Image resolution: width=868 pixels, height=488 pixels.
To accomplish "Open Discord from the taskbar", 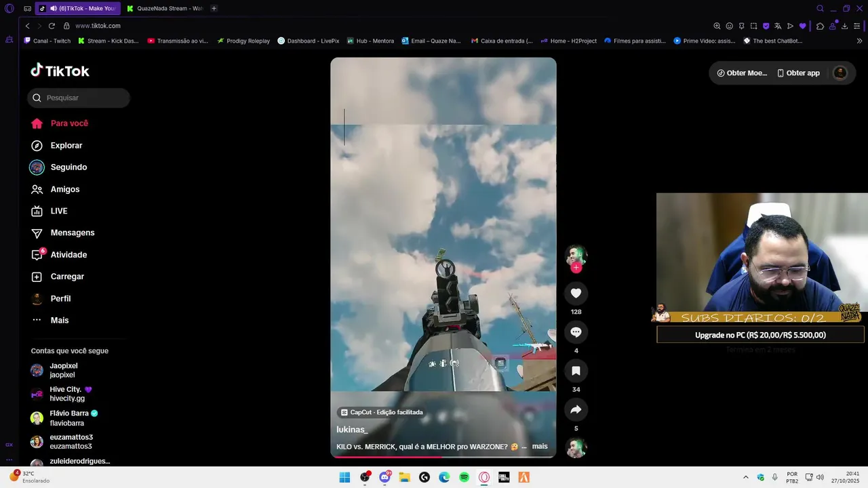I will (384, 477).
